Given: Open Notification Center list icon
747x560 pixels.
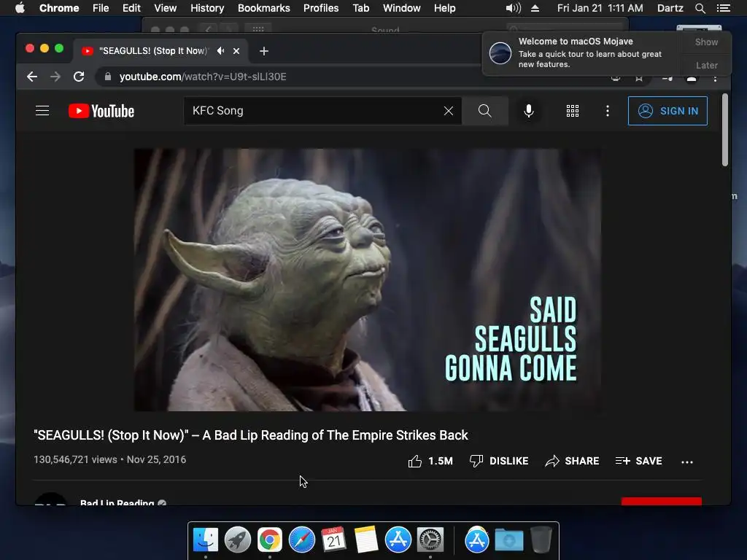Looking at the screenshot, I should point(723,8).
